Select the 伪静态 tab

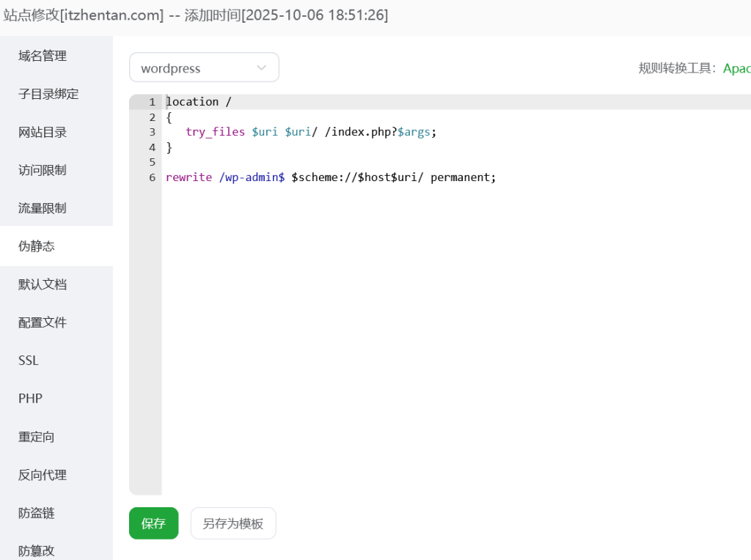click(35, 246)
